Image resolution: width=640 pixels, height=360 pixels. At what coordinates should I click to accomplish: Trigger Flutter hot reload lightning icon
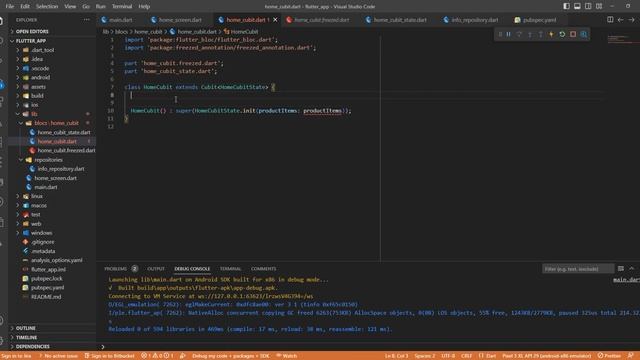(x=551, y=35)
